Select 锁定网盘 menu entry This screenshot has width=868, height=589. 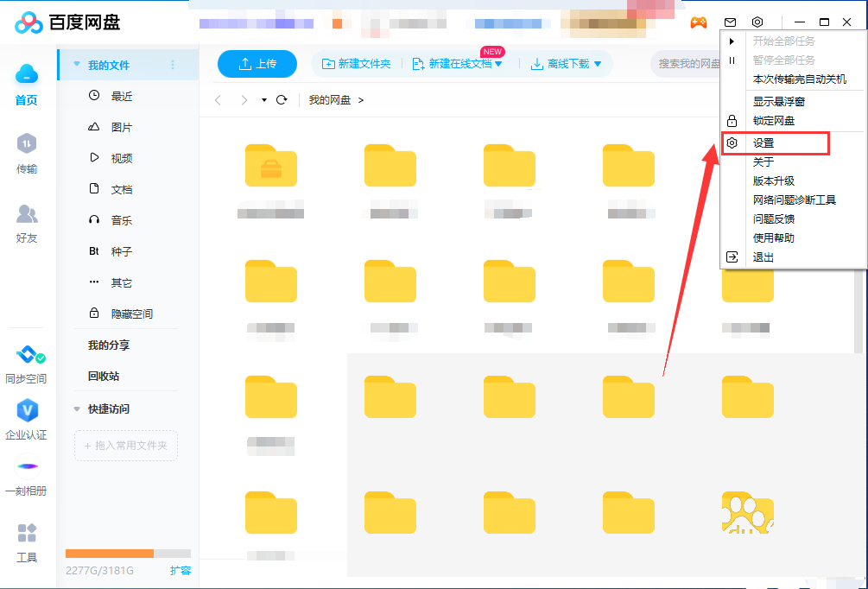point(773,121)
